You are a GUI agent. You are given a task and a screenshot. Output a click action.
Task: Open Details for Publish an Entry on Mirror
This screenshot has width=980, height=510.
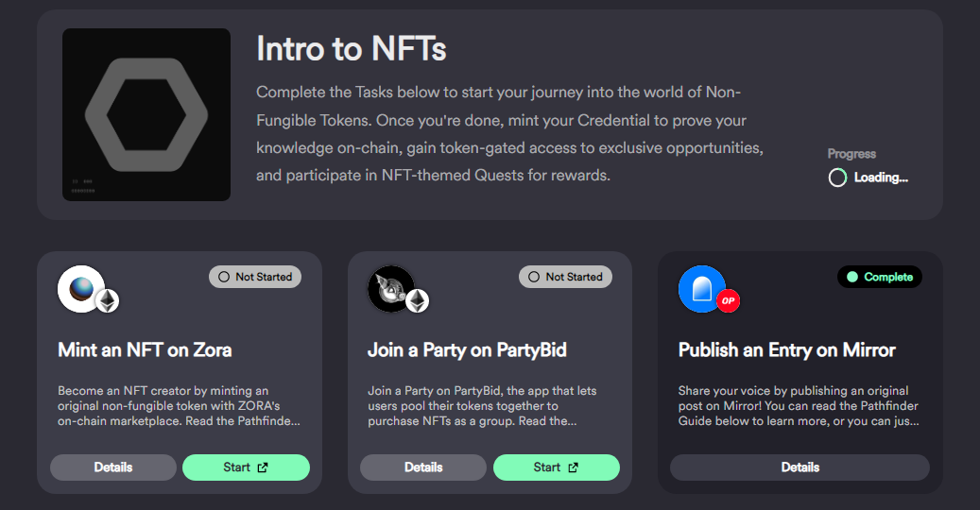click(x=800, y=467)
